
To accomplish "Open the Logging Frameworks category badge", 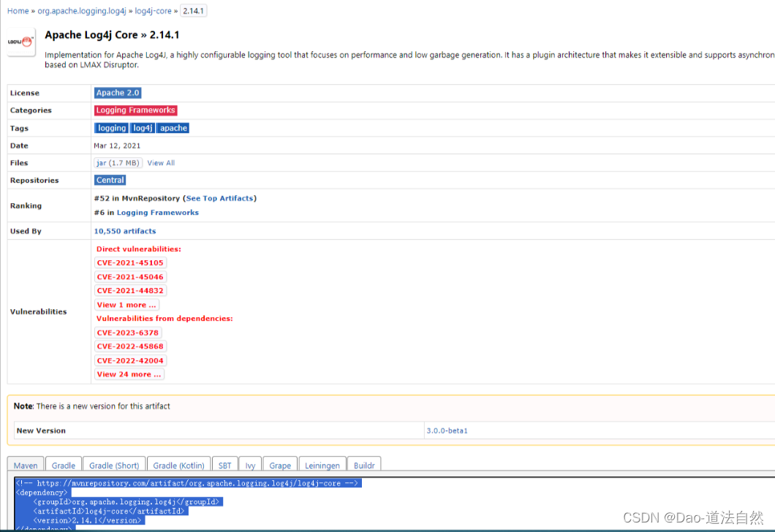I will pyautogui.click(x=135, y=110).
